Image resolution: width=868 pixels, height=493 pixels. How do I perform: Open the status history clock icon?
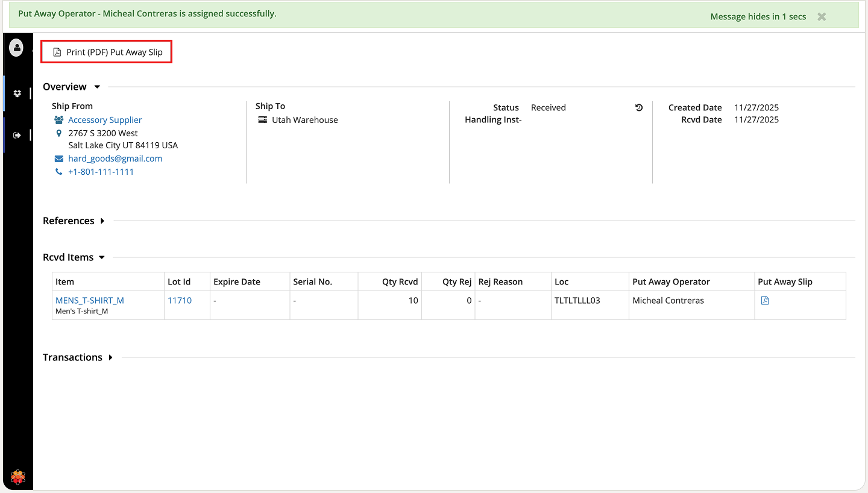[639, 108]
